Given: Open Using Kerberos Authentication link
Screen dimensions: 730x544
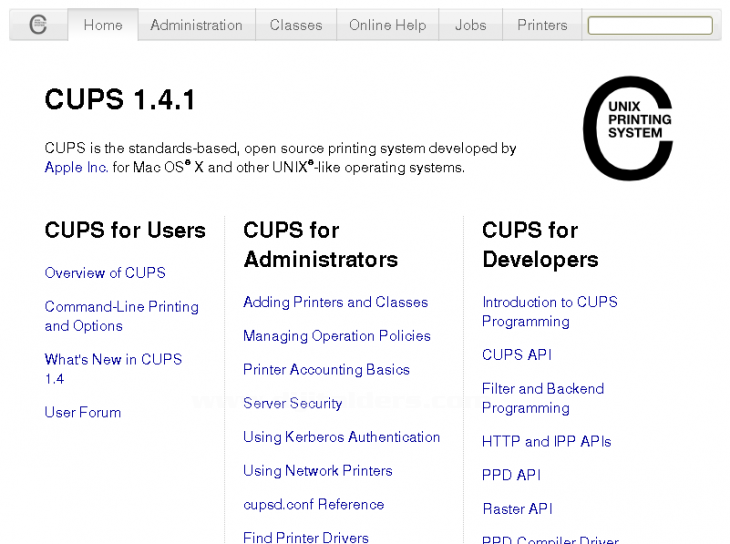Looking at the screenshot, I should [341, 437].
